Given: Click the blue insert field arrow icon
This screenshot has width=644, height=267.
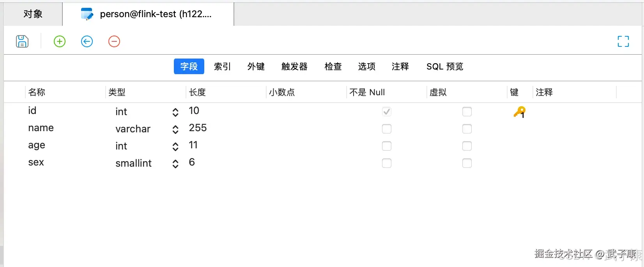Looking at the screenshot, I should pyautogui.click(x=87, y=41).
